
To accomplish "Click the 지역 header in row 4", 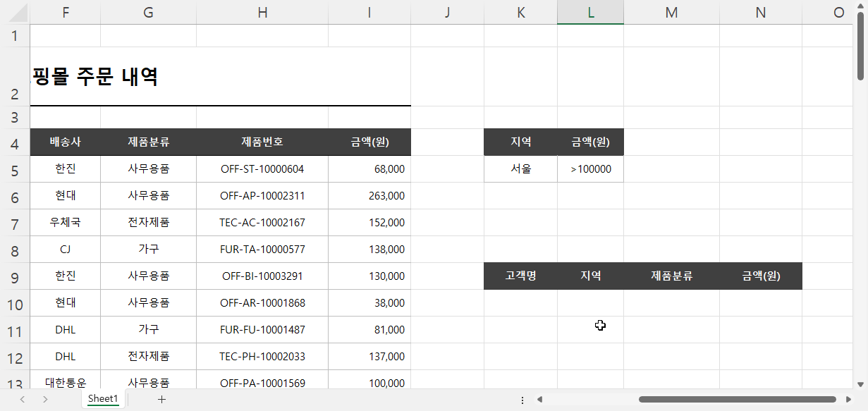I will pos(520,142).
